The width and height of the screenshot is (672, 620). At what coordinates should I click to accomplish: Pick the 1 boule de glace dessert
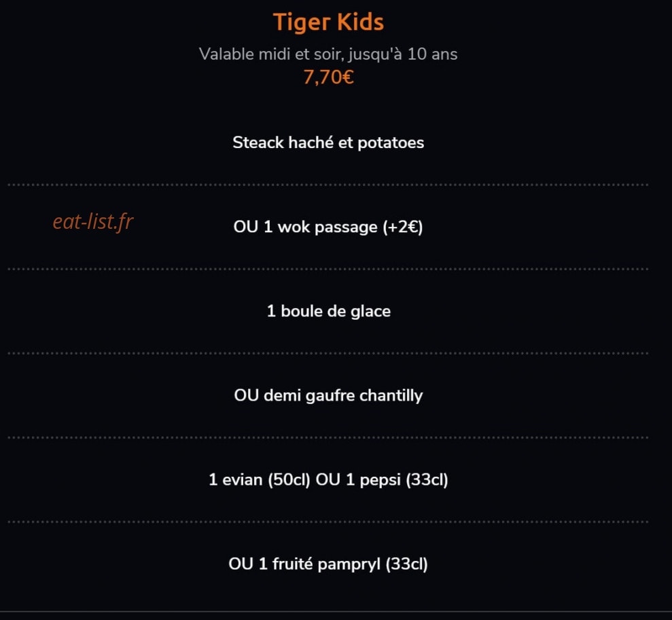[x=329, y=311]
